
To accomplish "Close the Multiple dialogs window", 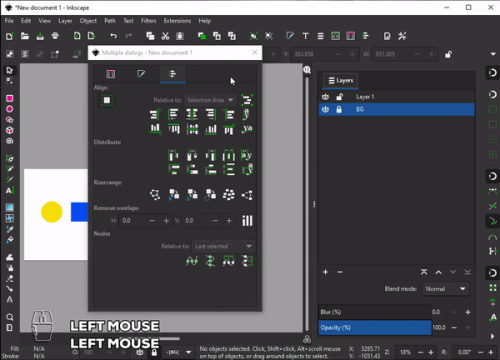I will click(x=255, y=52).
